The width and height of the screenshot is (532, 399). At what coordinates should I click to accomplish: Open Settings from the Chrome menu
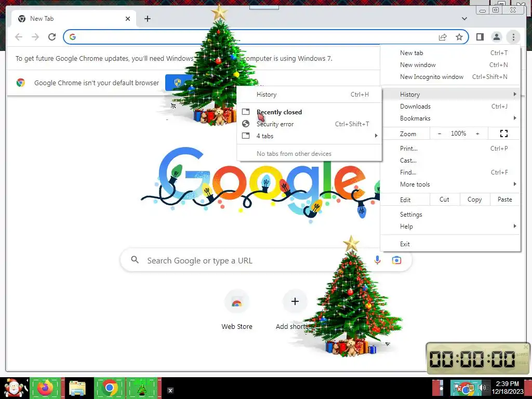pos(450,215)
